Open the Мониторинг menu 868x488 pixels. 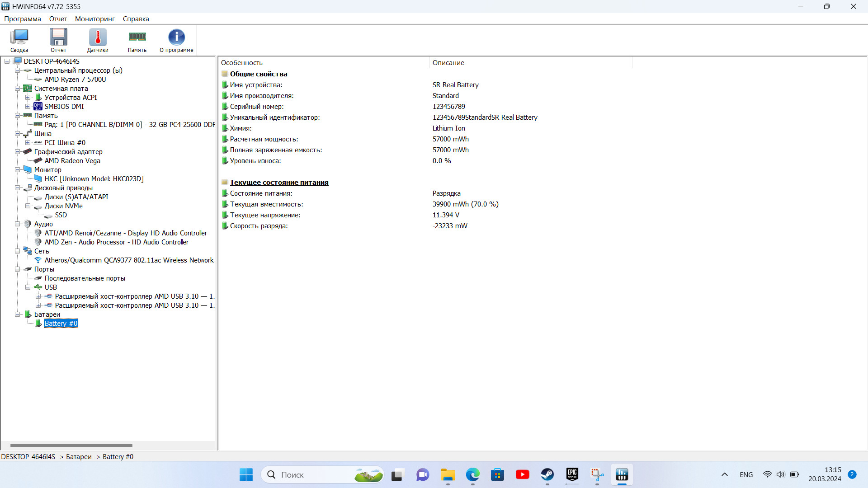click(95, 19)
